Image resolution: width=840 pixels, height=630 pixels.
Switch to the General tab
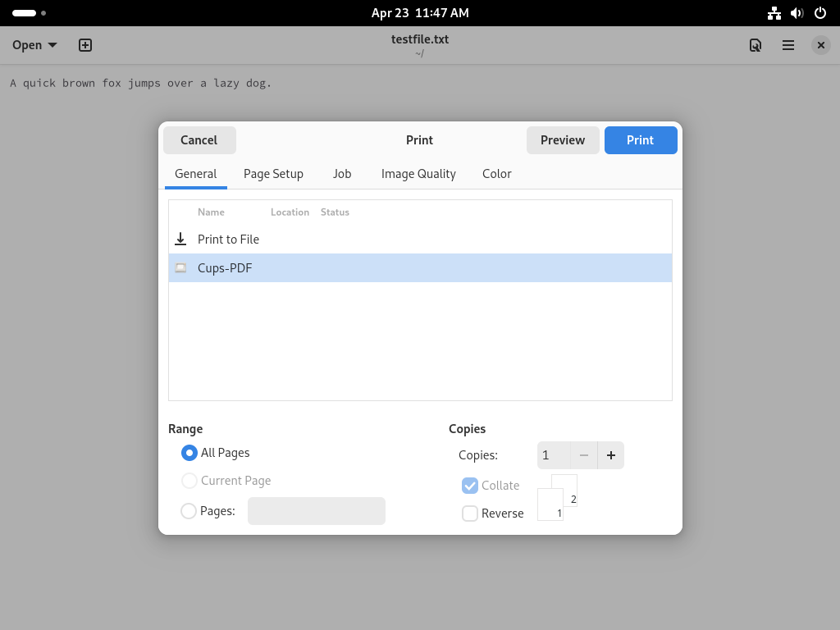click(195, 174)
